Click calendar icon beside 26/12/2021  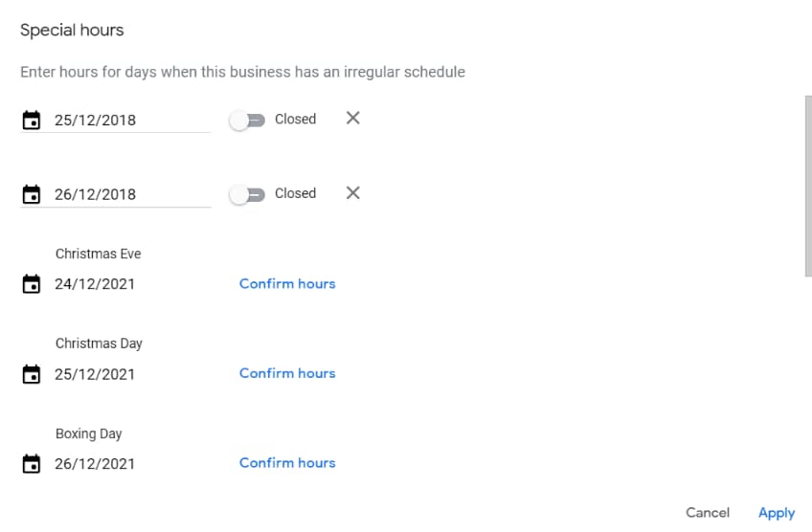(31, 463)
